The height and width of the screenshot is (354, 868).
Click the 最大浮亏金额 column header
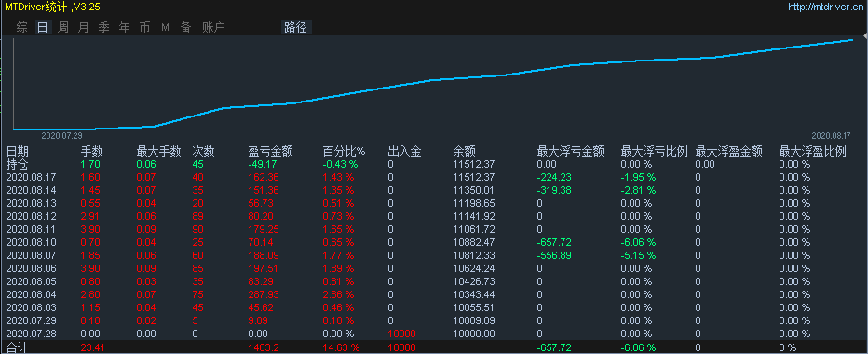(570, 151)
